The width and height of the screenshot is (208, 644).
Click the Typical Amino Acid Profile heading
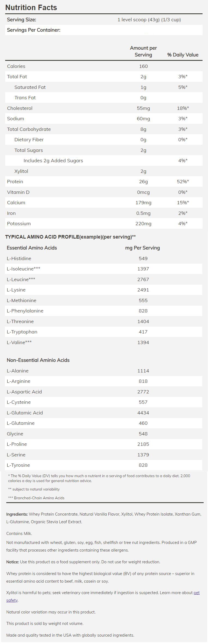tap(70, 237)
